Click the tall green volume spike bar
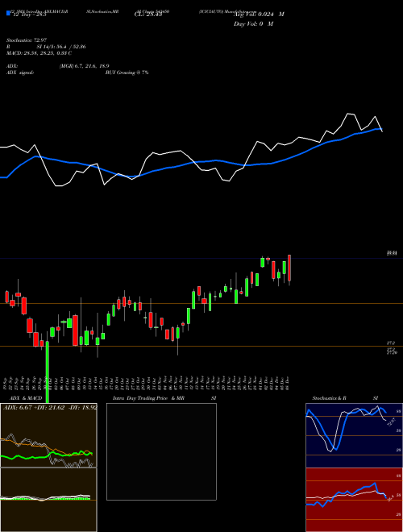Image resolution: width=403 pixels, height=532 pixels. (x=48, y=372)
